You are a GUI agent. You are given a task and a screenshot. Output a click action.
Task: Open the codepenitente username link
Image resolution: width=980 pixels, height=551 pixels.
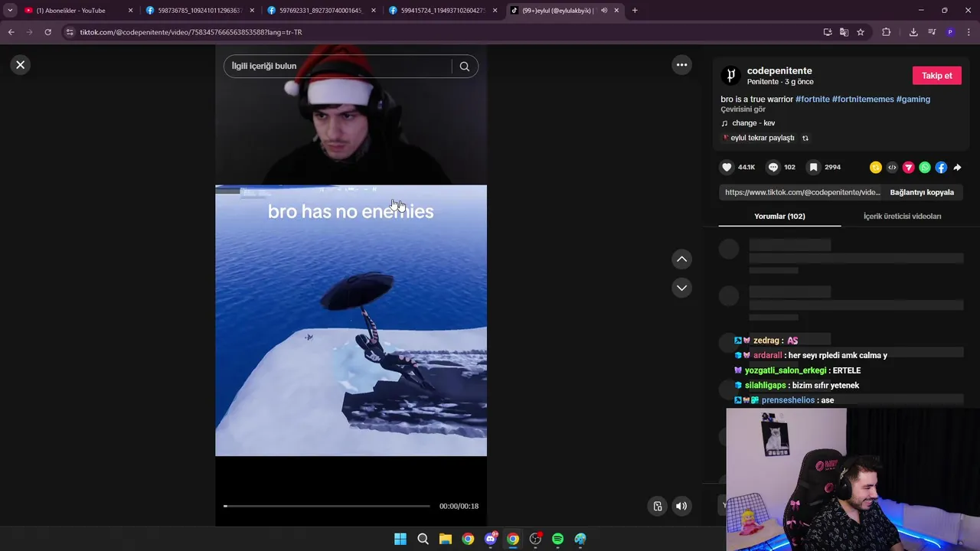click(779, 71)
